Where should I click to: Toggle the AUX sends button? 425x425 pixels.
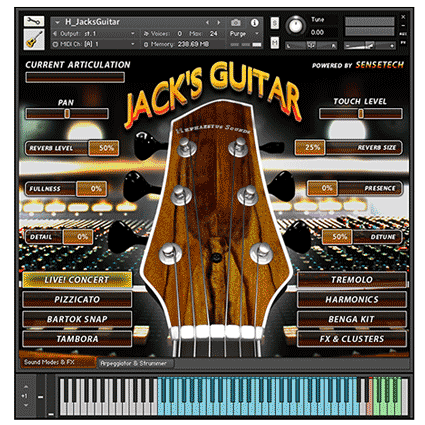coord(403,34)
